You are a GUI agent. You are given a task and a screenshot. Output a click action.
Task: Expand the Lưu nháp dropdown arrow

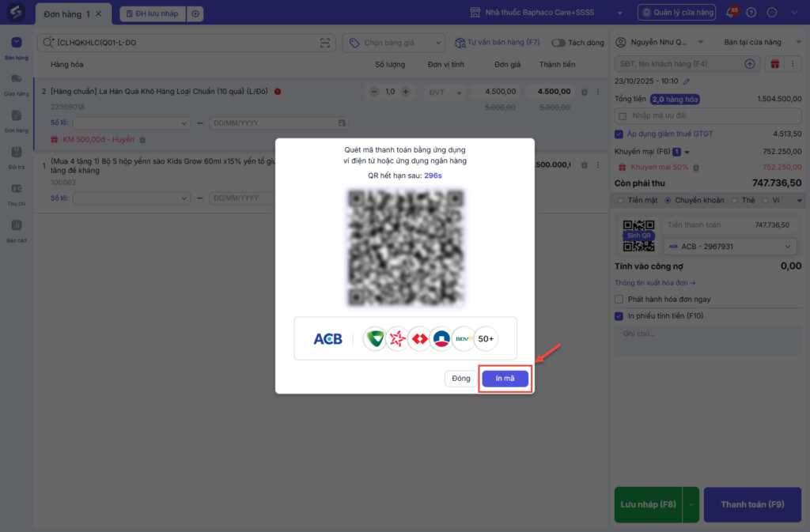coord(691,504)
